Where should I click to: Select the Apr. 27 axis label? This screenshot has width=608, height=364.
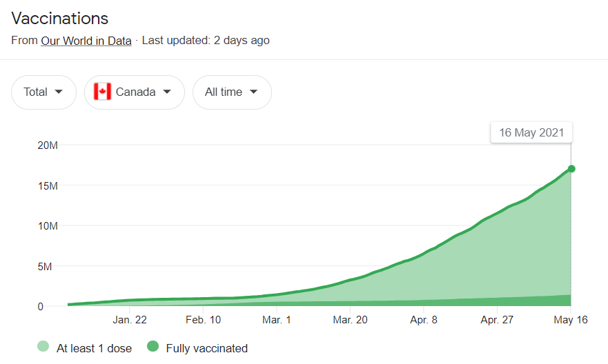coord(497,320)
